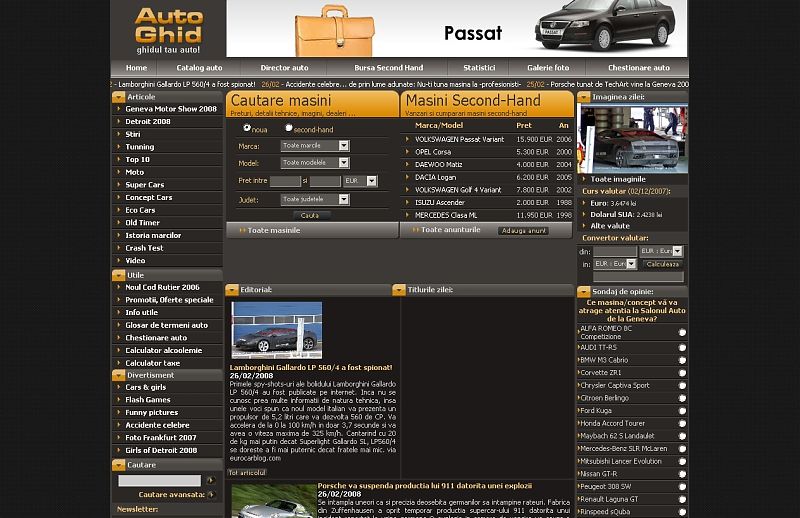Click the Titlurile zilei arrow icon
Image resolution: width=800 pixels, height=518 pixels.
point(399,290)
